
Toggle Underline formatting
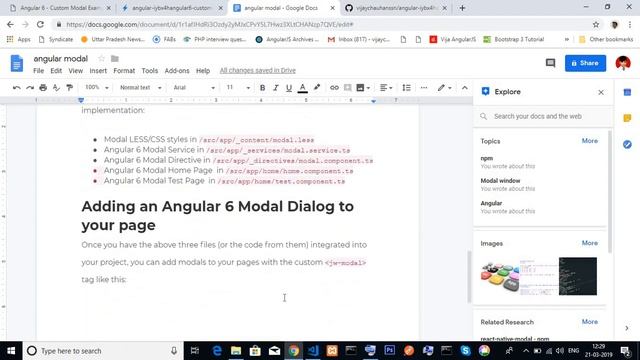289,88
